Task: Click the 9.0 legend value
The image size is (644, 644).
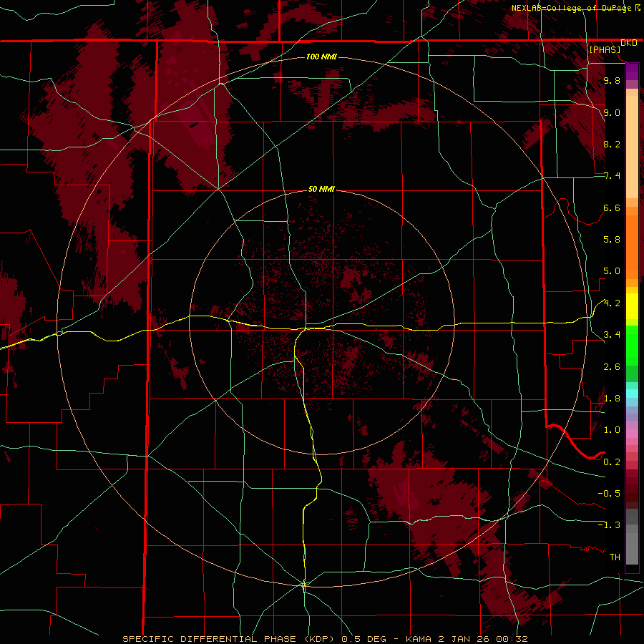Action: coord(612,113)
